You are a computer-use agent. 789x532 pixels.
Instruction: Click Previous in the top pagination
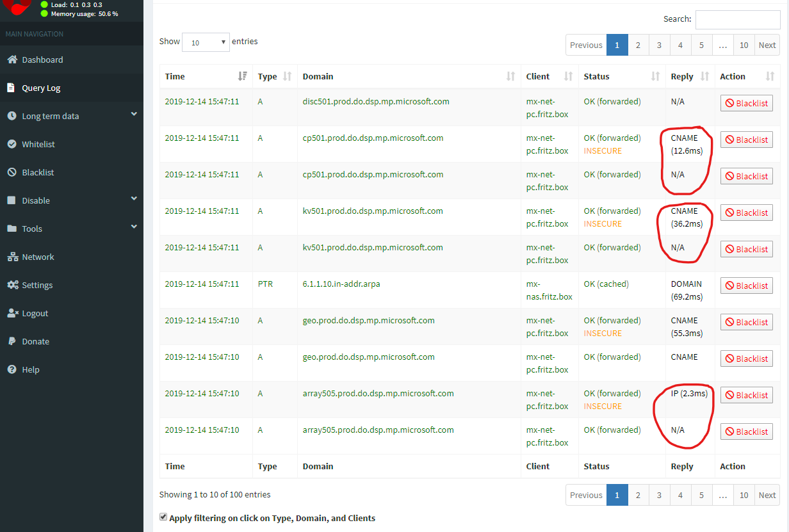coord(586,45)
